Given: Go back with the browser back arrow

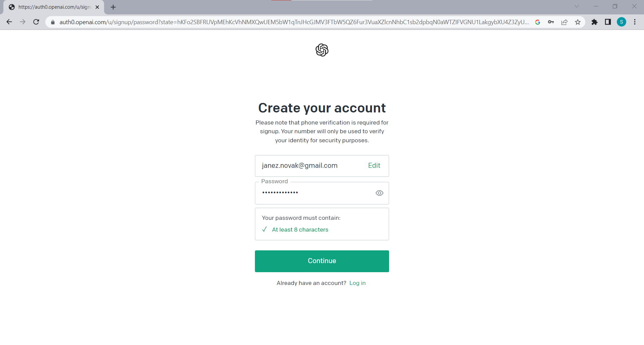Looking at the screenshot, I should tap(9, 22).
